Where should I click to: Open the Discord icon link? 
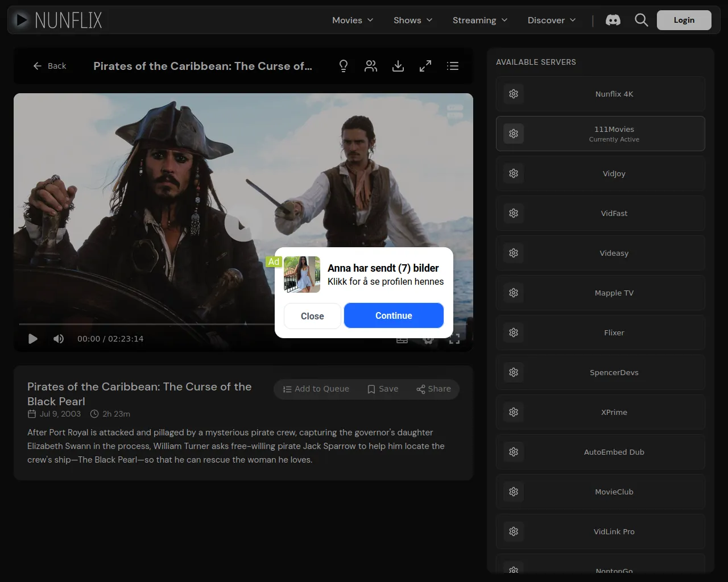click(x=613, y=20)
